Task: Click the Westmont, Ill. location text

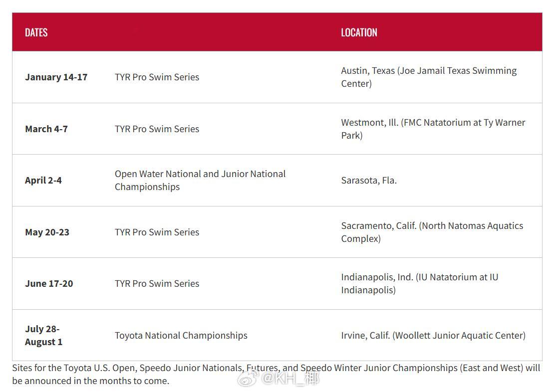Action: point(433,129)
